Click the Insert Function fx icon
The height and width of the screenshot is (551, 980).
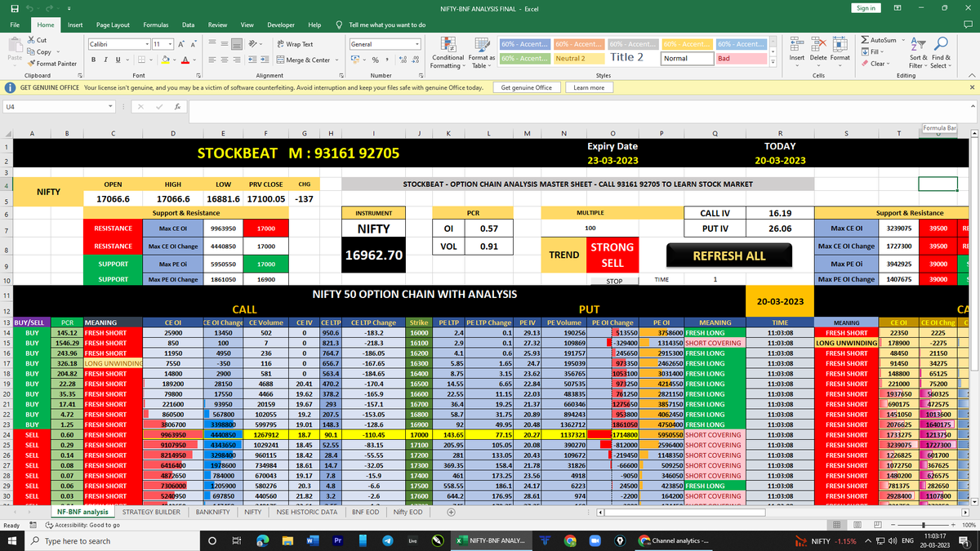pos(177,106)
